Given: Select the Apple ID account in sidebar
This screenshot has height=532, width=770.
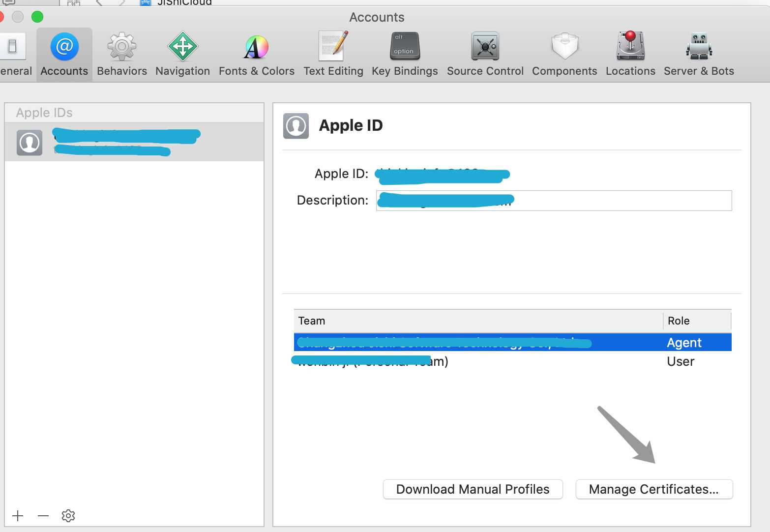Looking at the screenshot, I should [134, 142].
